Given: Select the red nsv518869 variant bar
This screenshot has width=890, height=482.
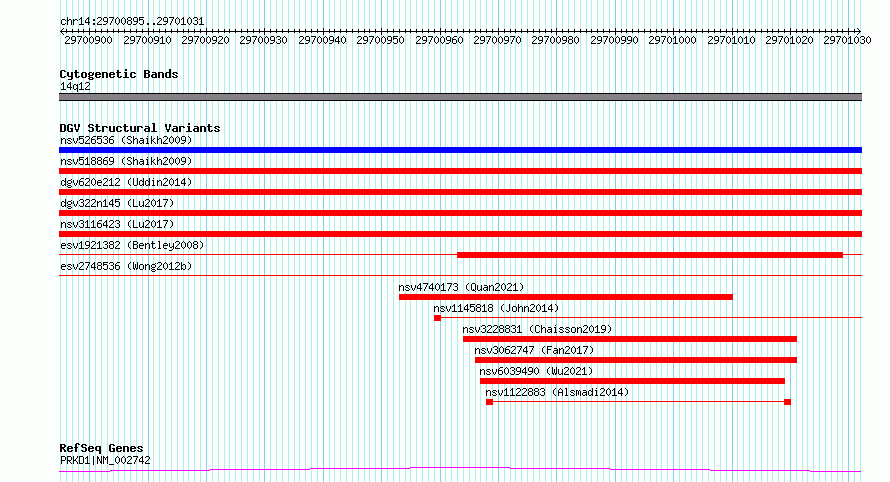Looking at the screenshot, I should click(x=460, y=171).
